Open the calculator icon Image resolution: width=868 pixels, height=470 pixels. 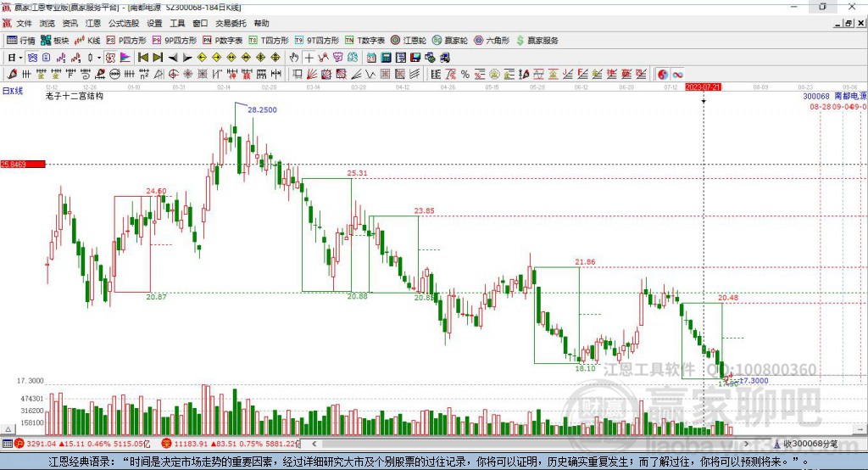pos(386,58)
